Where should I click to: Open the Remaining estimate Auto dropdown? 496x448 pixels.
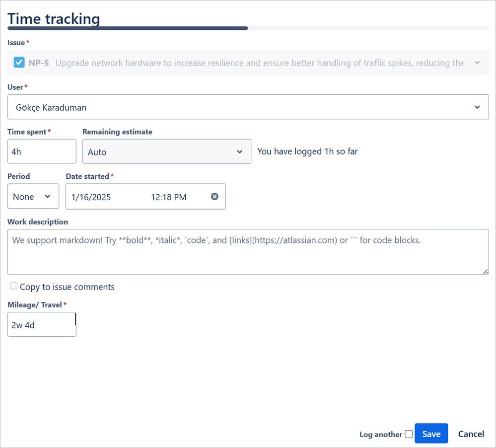(167, 151)
